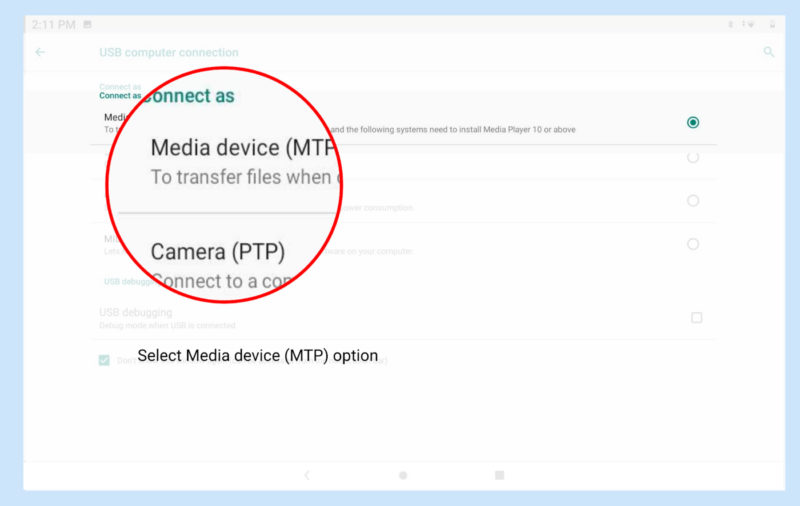Go back using the top-left arrow

40,52
